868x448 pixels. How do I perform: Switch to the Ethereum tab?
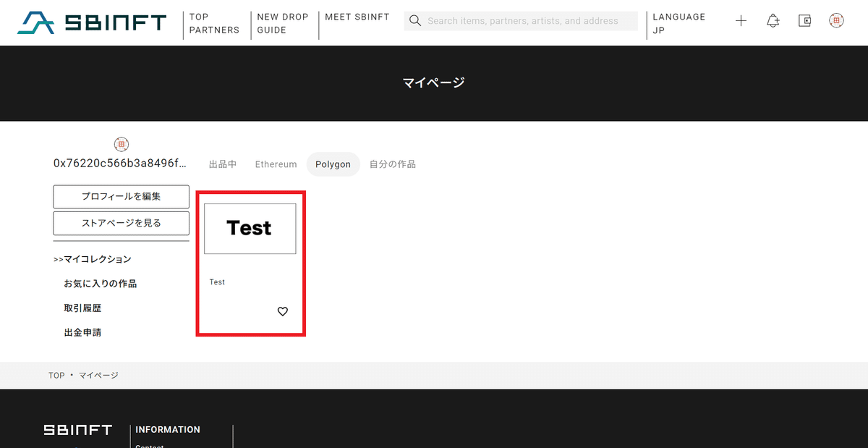coord(276,164)
